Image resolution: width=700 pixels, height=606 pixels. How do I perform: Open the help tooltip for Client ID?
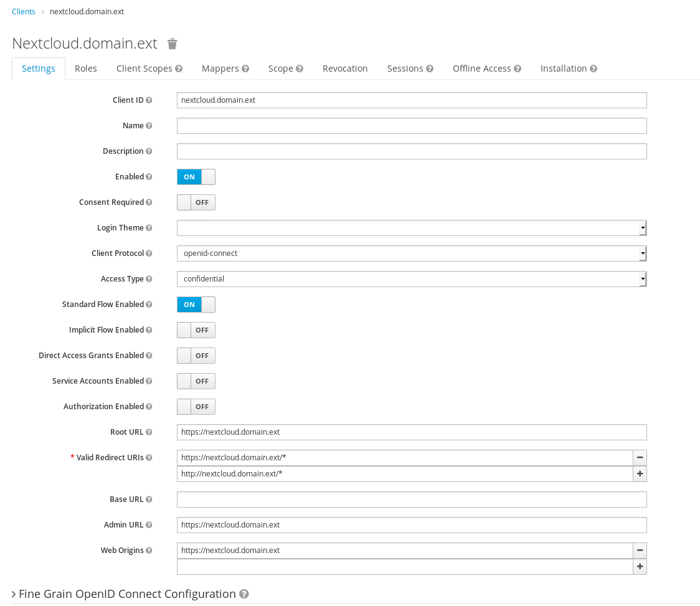click(x=150, y=100)
